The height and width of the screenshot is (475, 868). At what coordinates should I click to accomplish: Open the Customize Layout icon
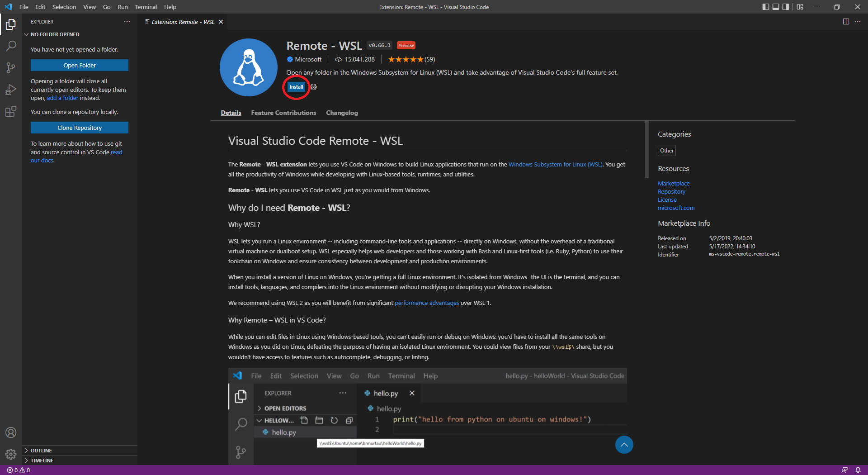800,7
